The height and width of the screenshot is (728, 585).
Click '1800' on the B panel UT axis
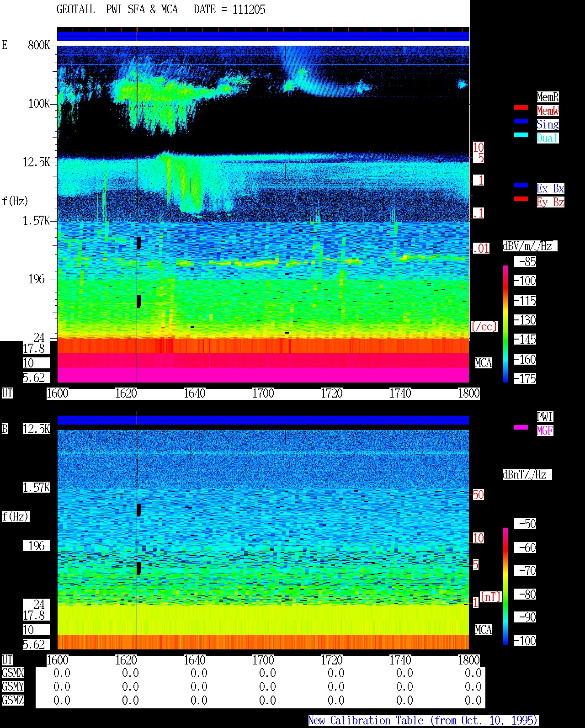(x=469, y=660)
